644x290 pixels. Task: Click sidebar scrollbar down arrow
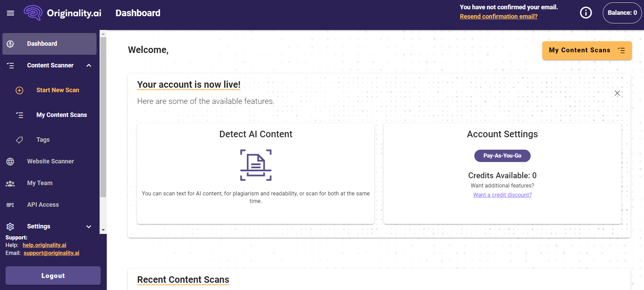(103, 230)
